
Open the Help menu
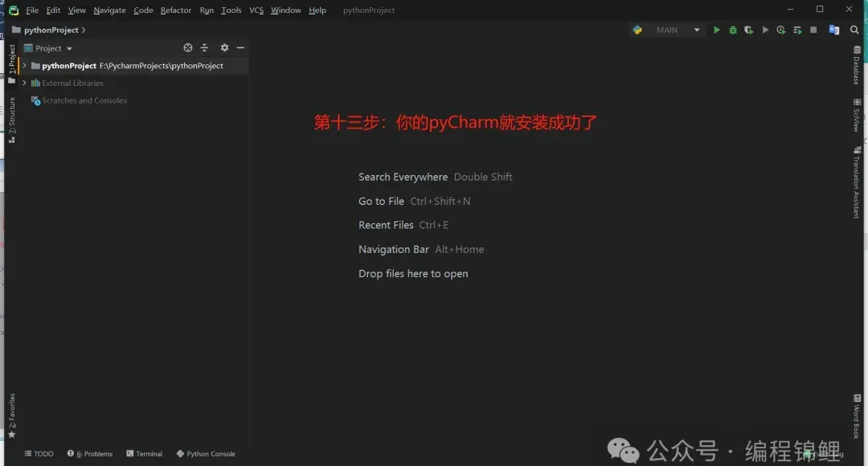(317, 10)
